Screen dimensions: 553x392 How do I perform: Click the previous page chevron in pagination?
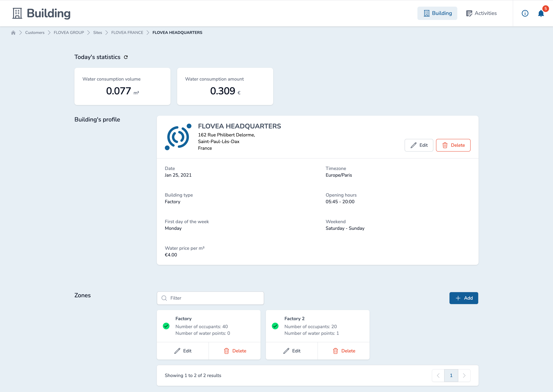click(x=439, y=375)
